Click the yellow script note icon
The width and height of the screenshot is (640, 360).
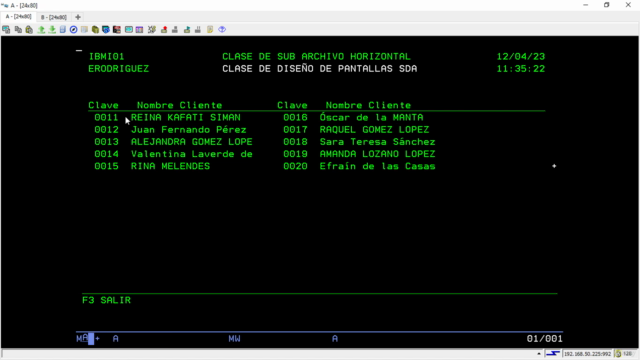point(210,29)
